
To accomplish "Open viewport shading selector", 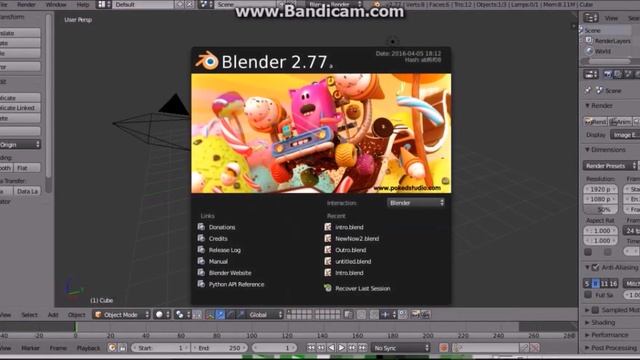I will 162,314.
